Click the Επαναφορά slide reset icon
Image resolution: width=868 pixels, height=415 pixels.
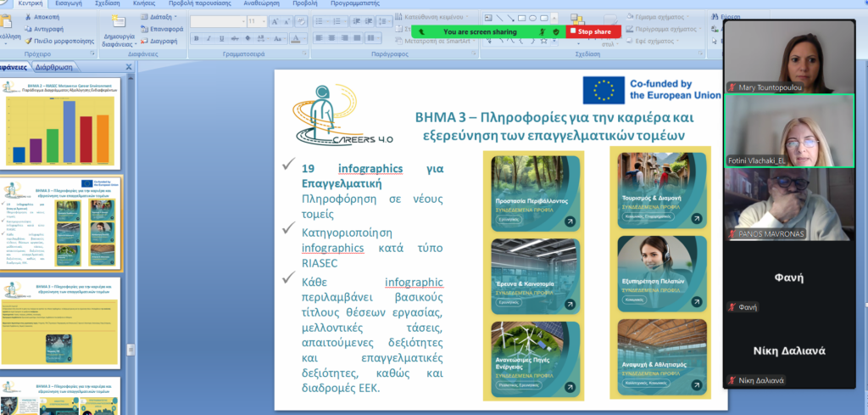tap(144, 29)
